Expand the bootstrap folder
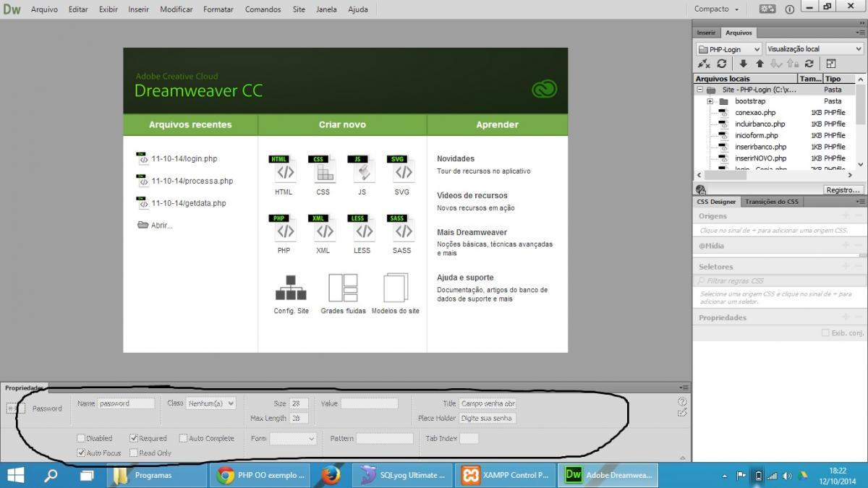The image size is (868, 488). 710,101
